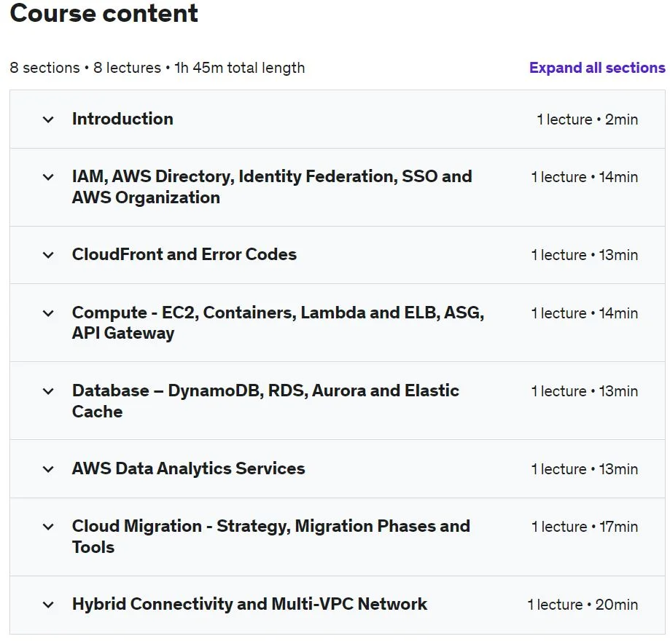Open the Introduction section title
670x644 pixels.
click(122, 119)
